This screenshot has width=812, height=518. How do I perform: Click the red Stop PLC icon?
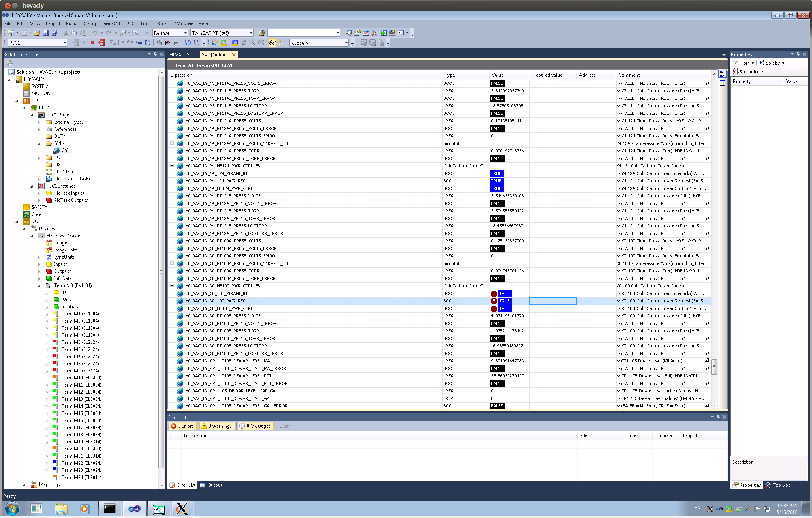tap(93, 43)
